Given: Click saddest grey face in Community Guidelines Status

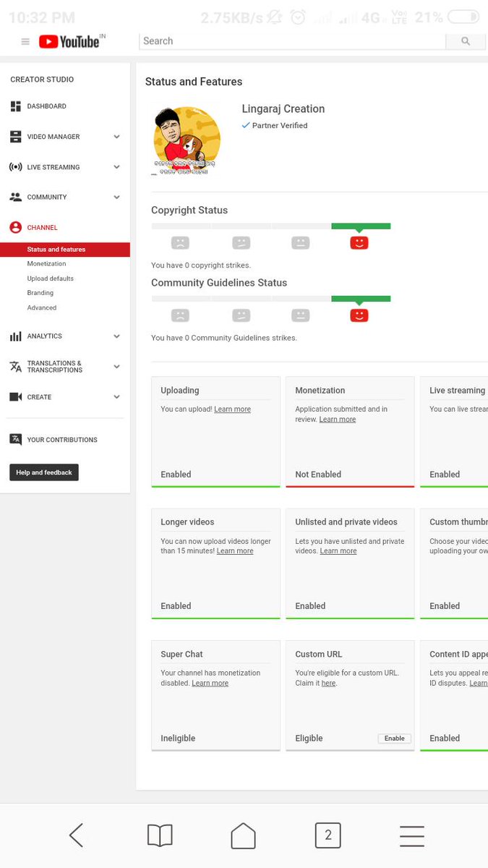Looking at the screenshot, I should click(180, 315).
